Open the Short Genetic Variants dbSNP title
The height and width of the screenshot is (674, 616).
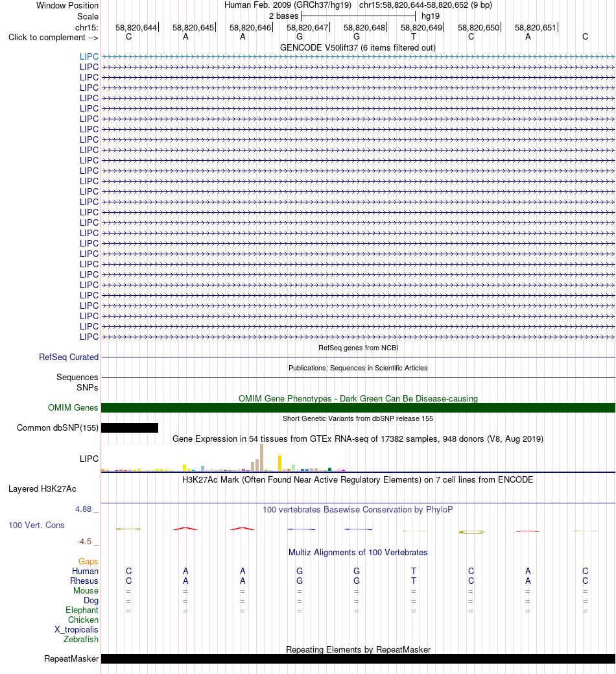358,418
